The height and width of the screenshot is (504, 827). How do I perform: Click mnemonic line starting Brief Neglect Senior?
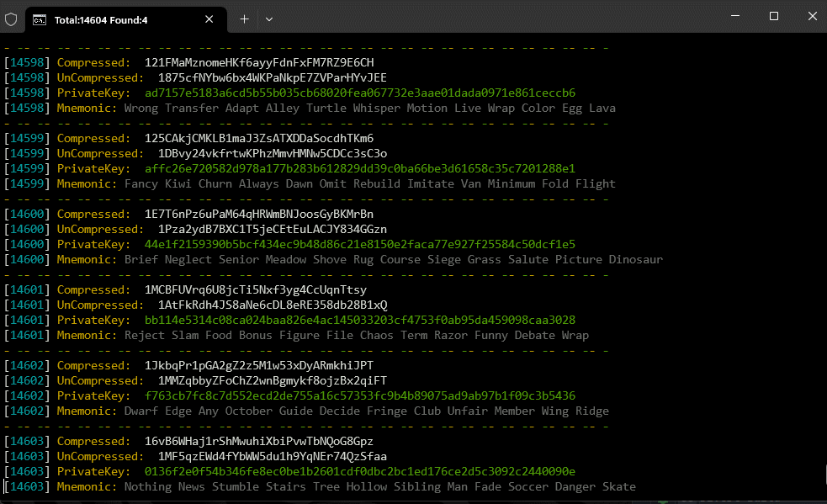click(x=394, y=260)
